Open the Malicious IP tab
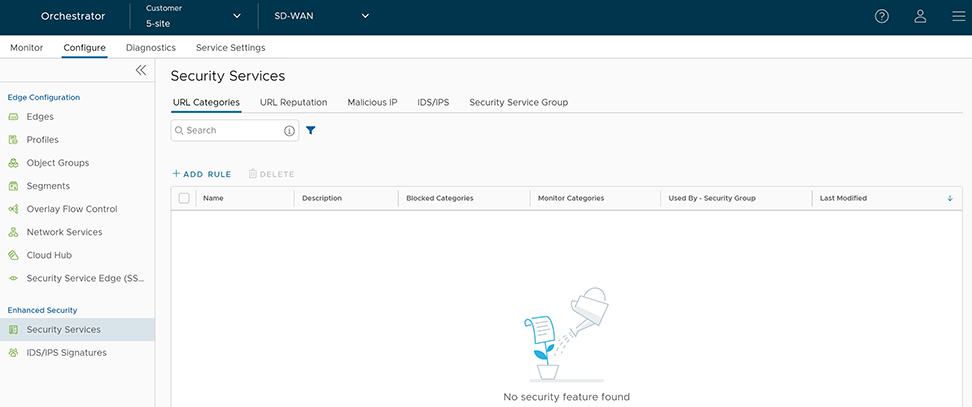The image size is (972, 407). tap(372, 102)
